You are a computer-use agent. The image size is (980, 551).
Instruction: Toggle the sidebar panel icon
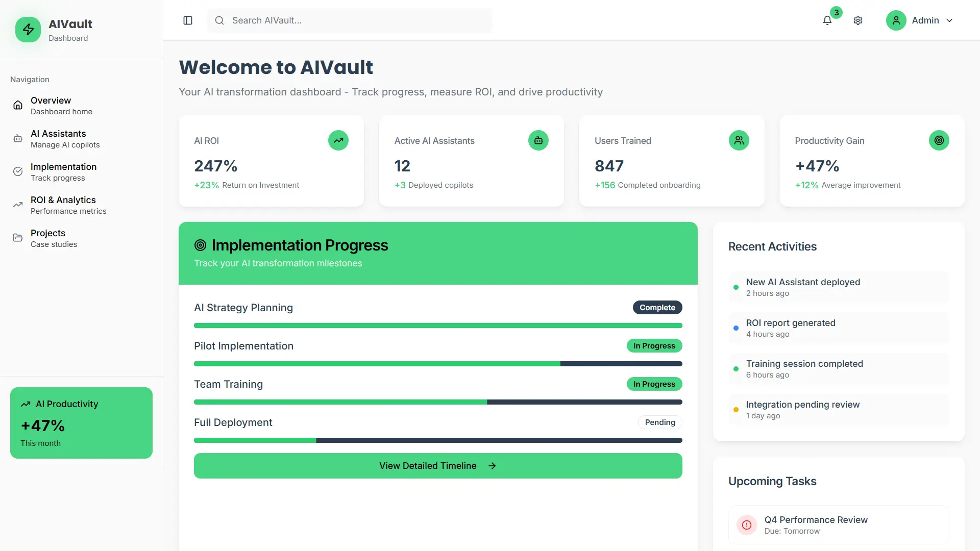click(188, 20)
